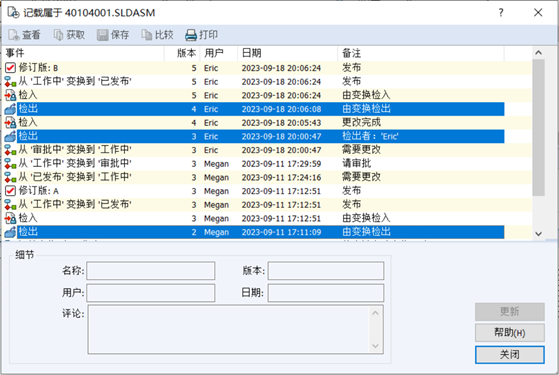
Task: Click the 日期 input field
Action: point(326,293)
